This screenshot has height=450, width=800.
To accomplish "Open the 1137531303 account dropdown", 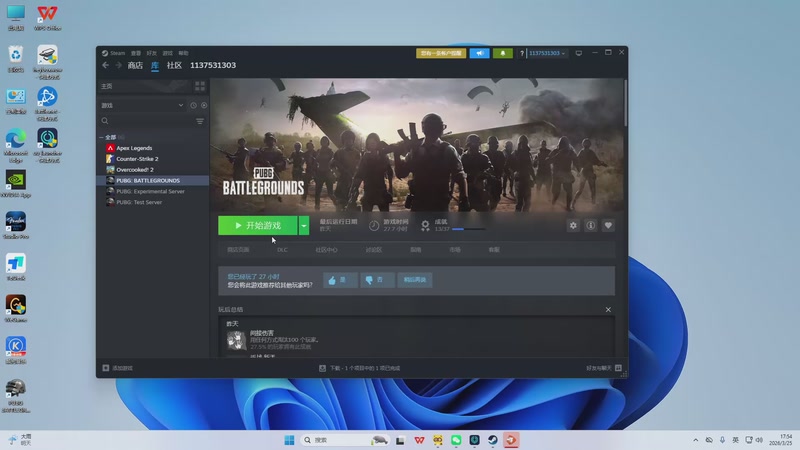I will pyautogui.click(x=546, y=53).
